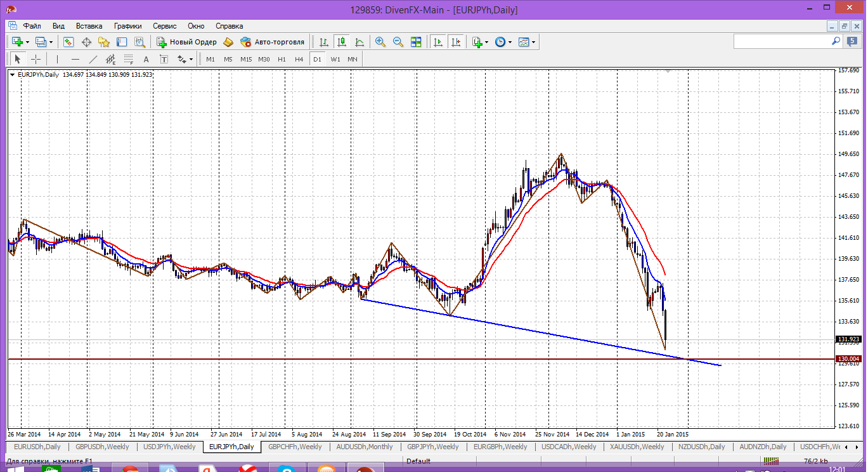Expand the chart templates dropdown
The height and width of the screenshot is (472, 868).
533,42
